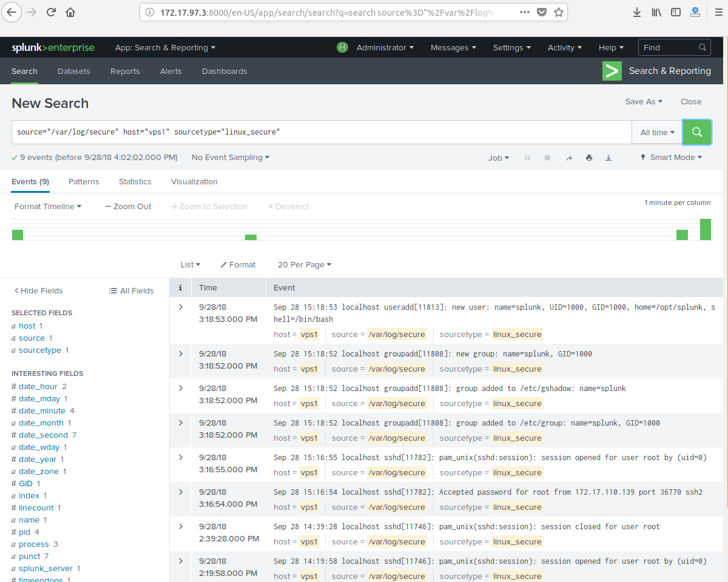This screenshot has height=582, width=728.
Task: Click the browser home icon
Action: pyautogui.click(x=70, y=12)
